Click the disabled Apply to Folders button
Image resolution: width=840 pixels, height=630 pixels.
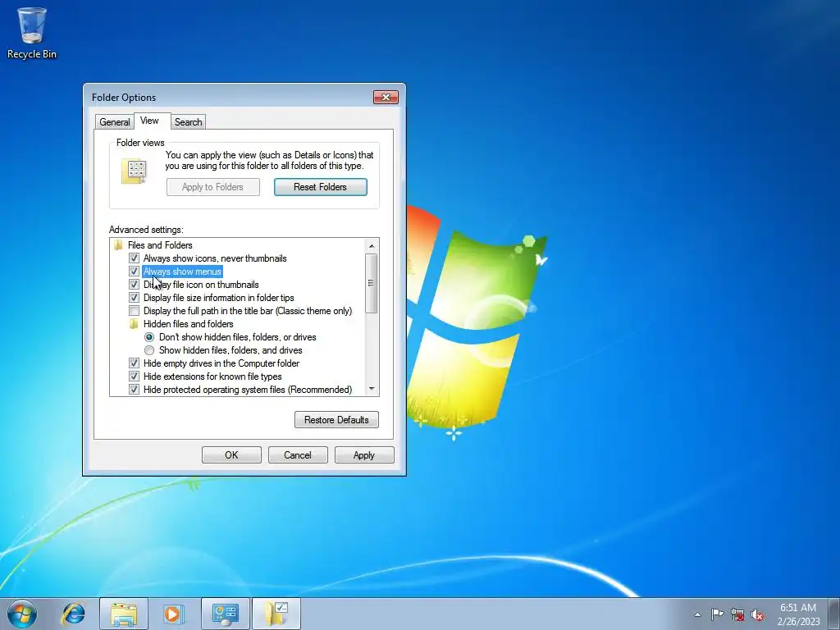pyautogui.click(x=213, y=187)
